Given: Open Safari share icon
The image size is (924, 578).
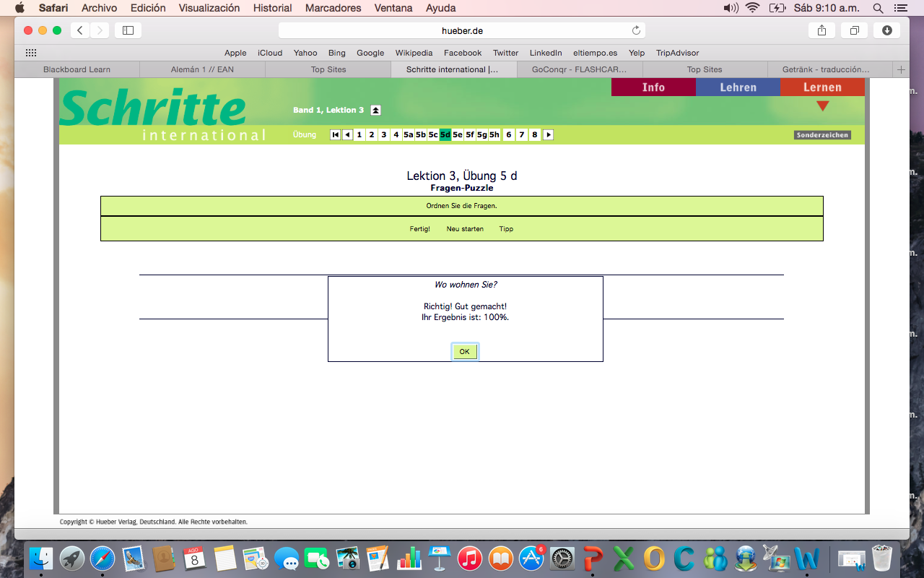Looking at the screenshot, I should pyautogui.click(x=821, y=30).
